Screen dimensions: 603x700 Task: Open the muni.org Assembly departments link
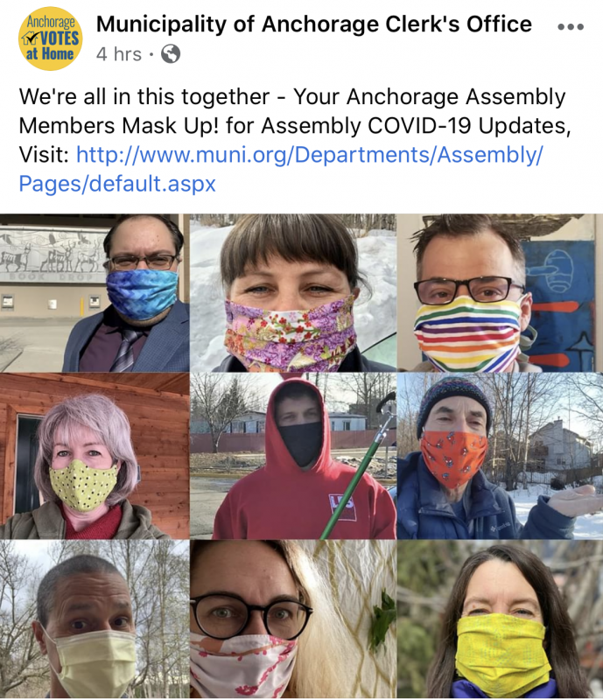pos(310,155)
